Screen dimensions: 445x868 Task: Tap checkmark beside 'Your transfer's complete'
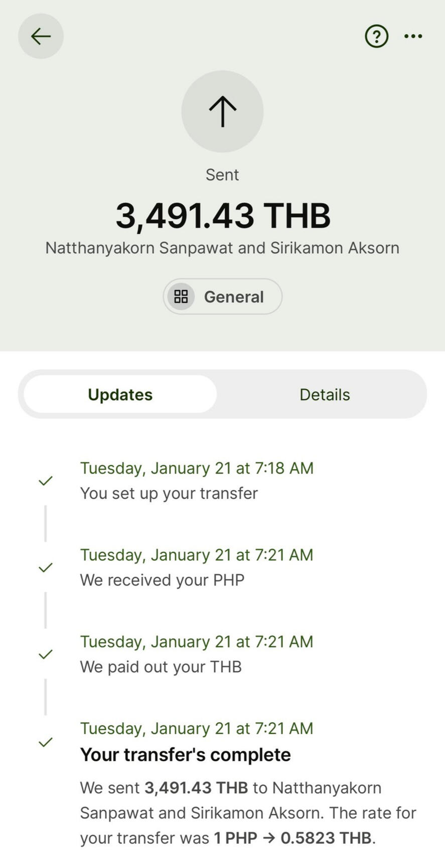pyautogui.click(x=46, y=742)
